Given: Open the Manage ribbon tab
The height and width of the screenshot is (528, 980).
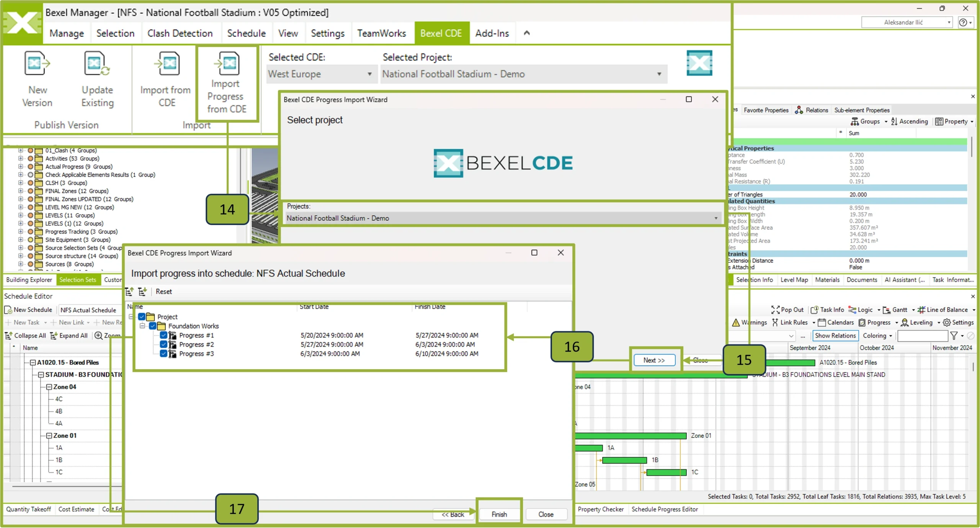Looking at the screenshot, I should tap(67, 33).
